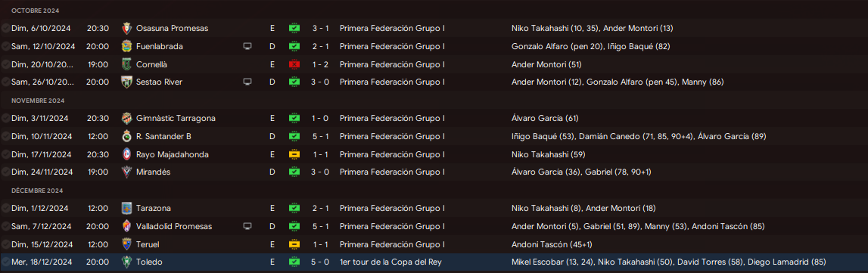Image resolution: width=868 pixels, height=273 pixels.
Task: Collapse the DÉCEMBRE 2024 section header
Action: click(x=38, y=191)
